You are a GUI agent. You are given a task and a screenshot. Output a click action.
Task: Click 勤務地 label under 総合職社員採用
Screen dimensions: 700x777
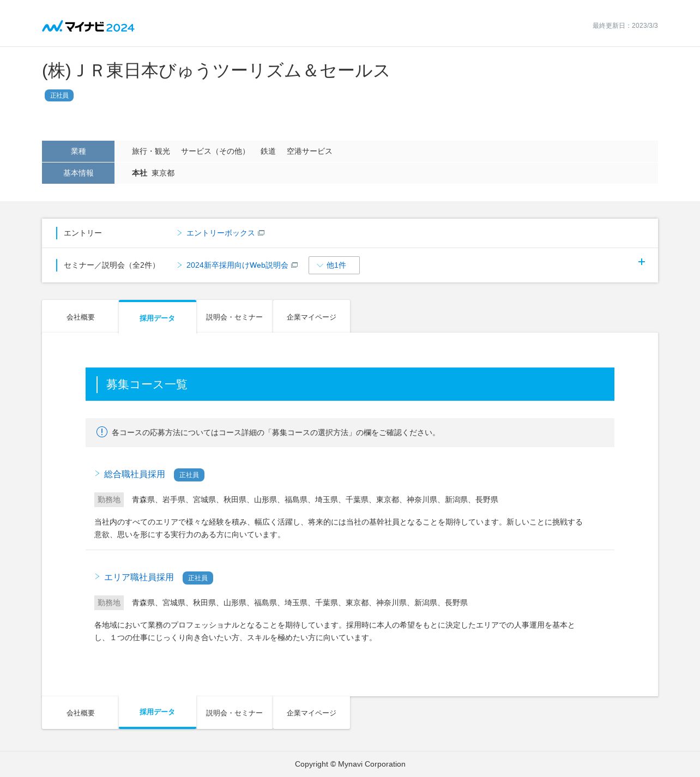[x=109, y=499]
